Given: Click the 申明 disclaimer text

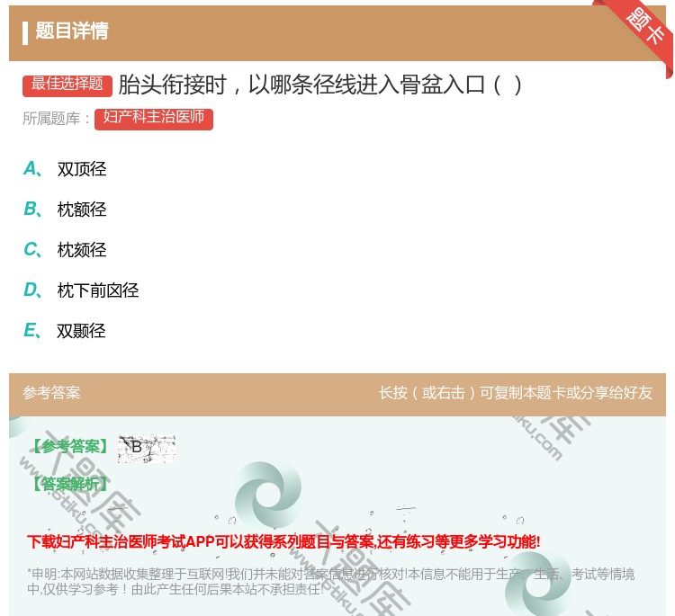Looking at the screenshot, I should coord(330,581).
